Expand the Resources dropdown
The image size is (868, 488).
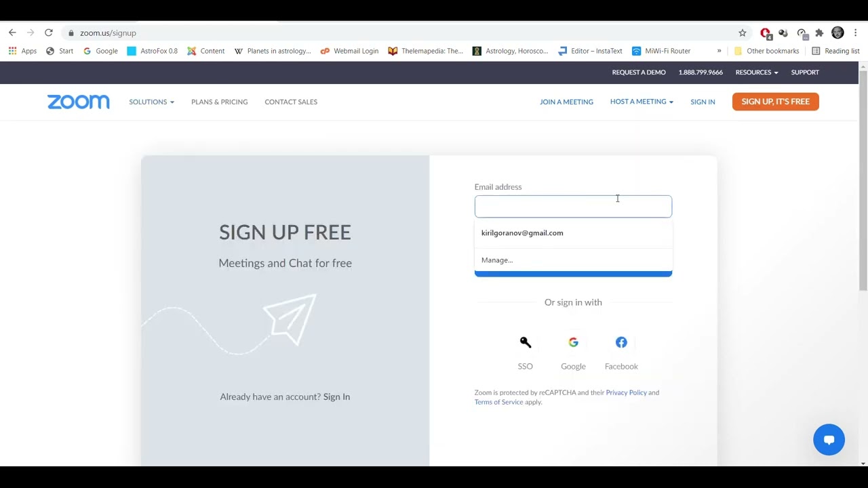tap(757, 72)
